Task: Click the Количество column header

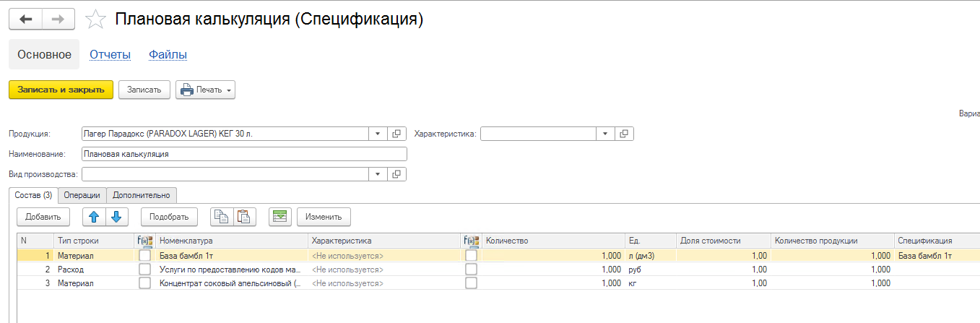Action: (553, 241)
